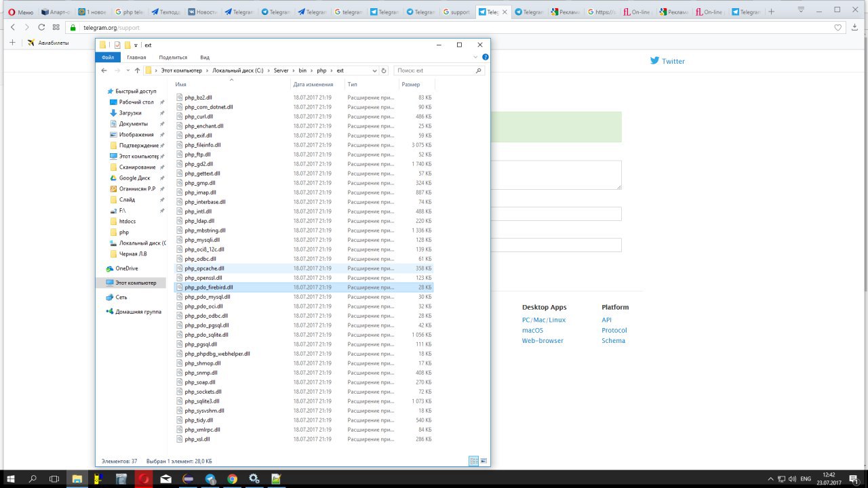This screenshot has width=868, height=488.
Task: Open Task View on the taskbar
Action: 54,479
